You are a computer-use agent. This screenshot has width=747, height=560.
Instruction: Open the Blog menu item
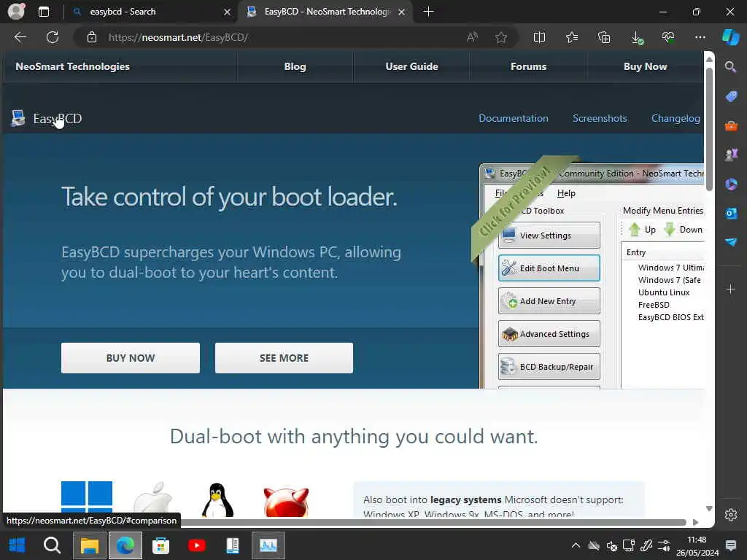point(295,66)
